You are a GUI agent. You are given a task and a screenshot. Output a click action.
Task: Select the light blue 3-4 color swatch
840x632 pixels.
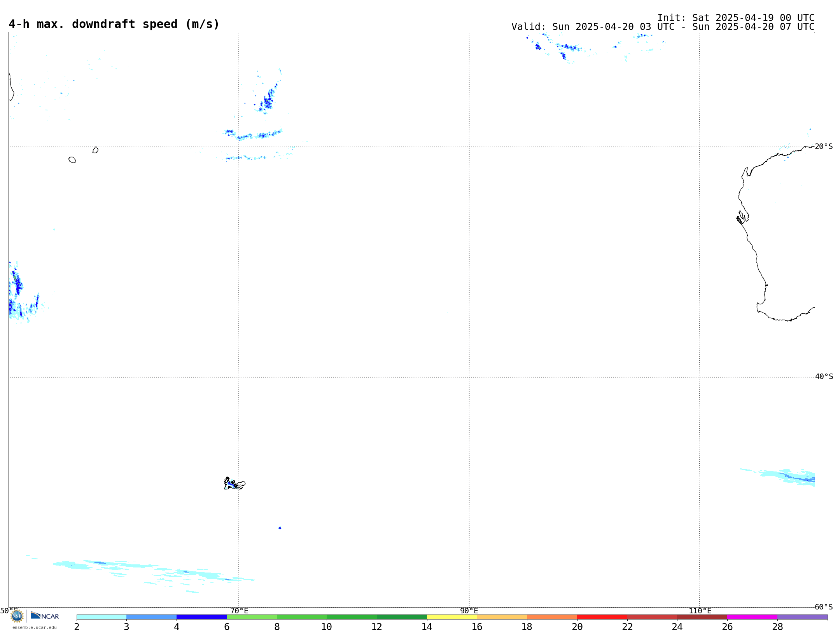pos(151,617)
